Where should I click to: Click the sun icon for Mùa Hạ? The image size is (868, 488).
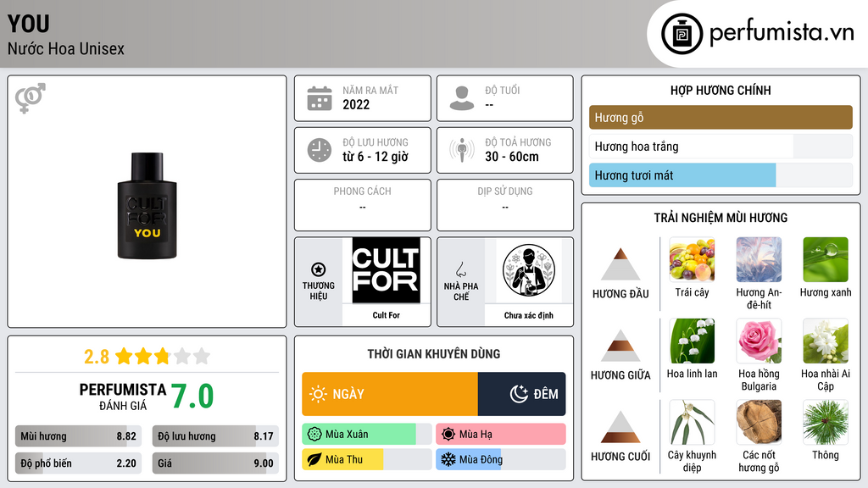coord(448,435)
